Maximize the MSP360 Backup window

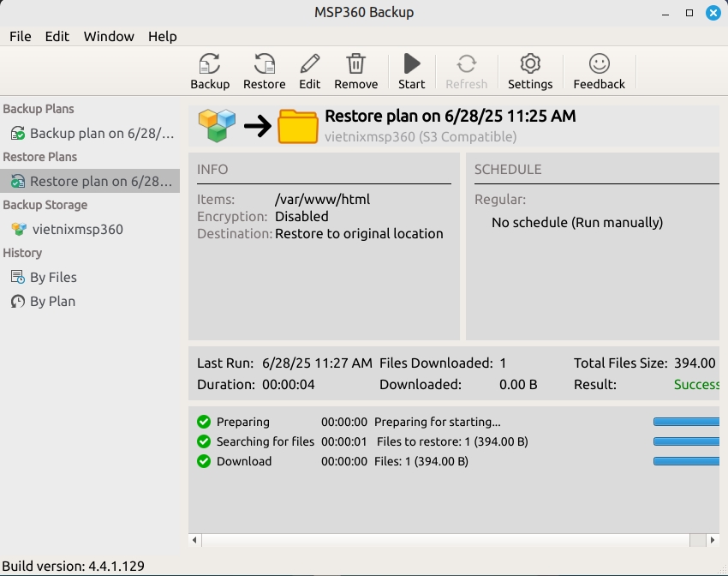pos(689,13)
